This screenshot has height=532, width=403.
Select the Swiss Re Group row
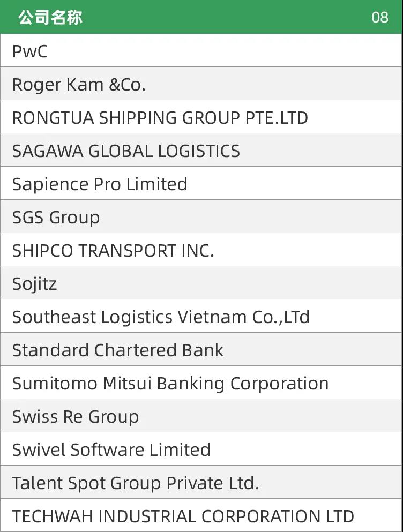click(202, 416)
